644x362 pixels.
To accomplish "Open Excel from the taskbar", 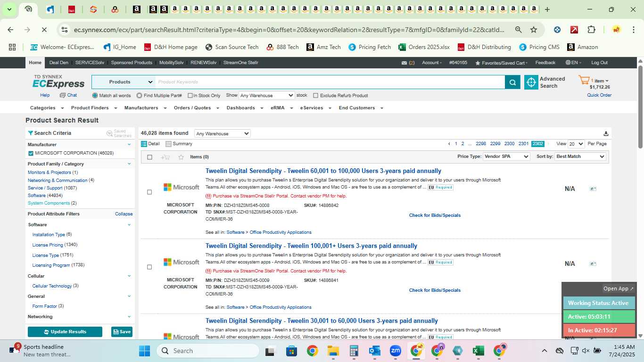I will 479,351.
